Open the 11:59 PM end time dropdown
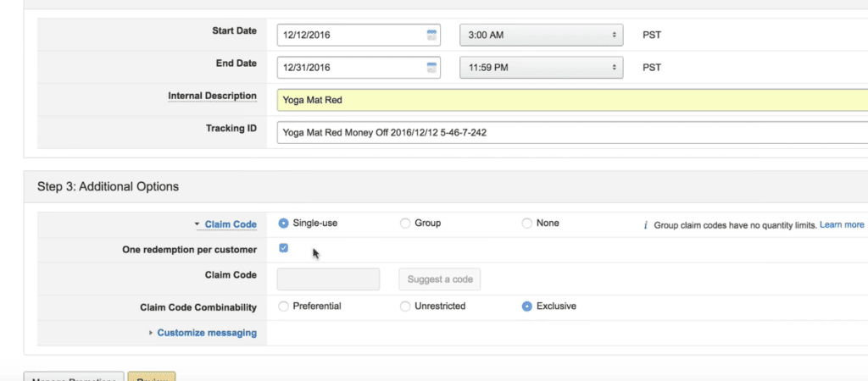This screenshot has height=381, width=868. tap(541, 68)
